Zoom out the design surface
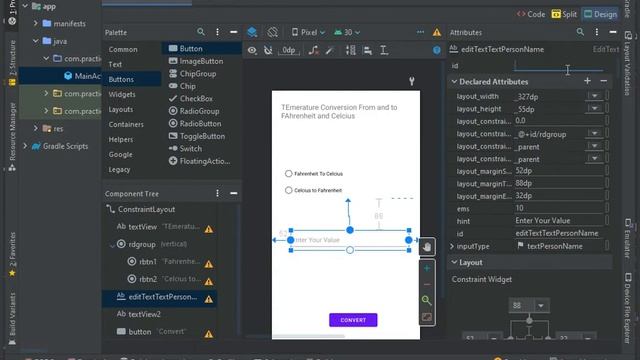640x360 pixels. [427, 284]
